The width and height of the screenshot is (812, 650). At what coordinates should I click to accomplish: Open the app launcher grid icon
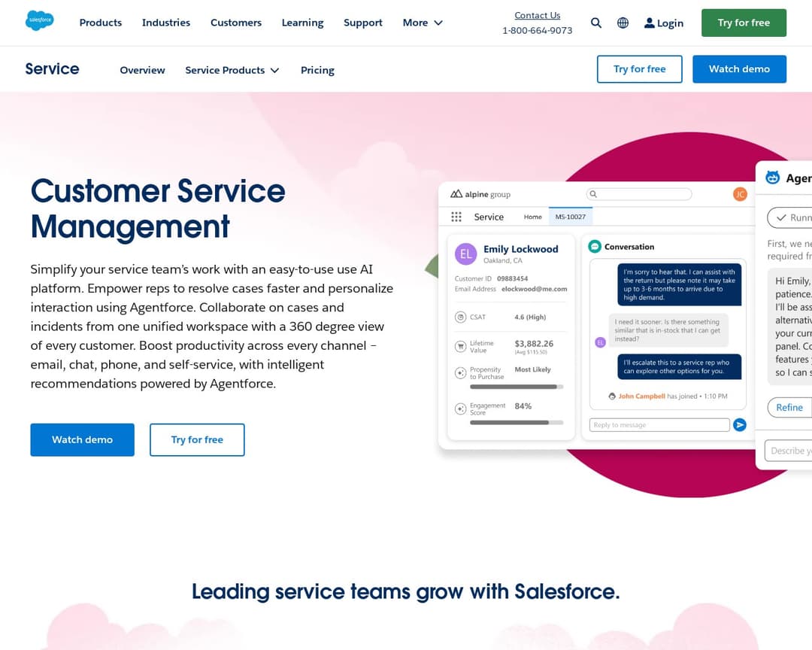pyautogui.click(x=456, y=217)
